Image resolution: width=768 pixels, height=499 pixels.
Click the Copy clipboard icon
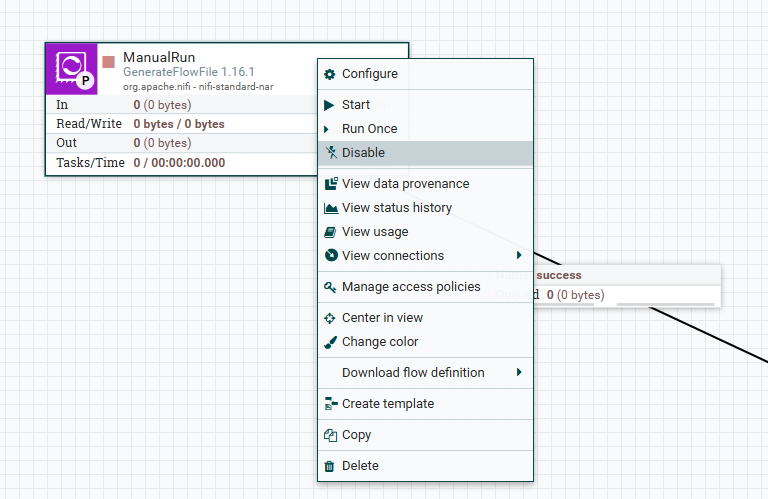pyautogui.click(x=331, y=435)
